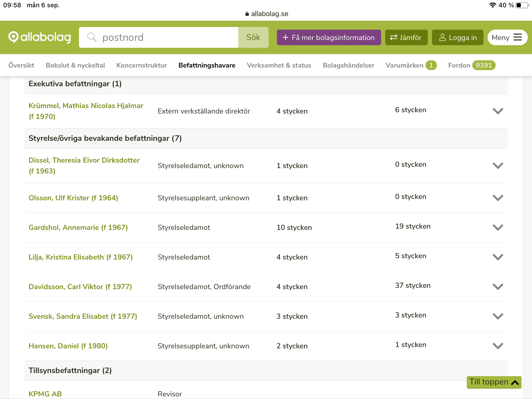The image size is (532, 399).
Task: Click Tillsynsbefattningar (2) heading
Action: pyautogui.click(x=70, y=370)
